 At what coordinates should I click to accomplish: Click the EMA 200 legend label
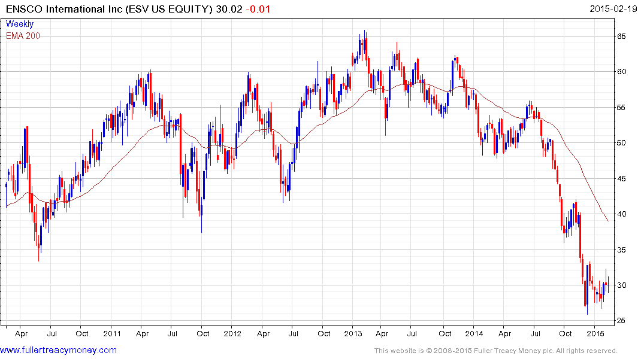[23, 36]
